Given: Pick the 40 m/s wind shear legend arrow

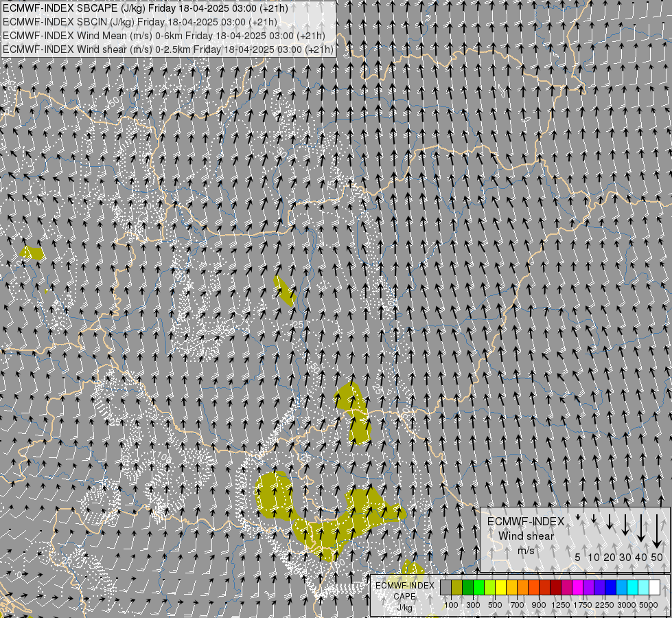Looking at the screenshot, I should [640, 528].
